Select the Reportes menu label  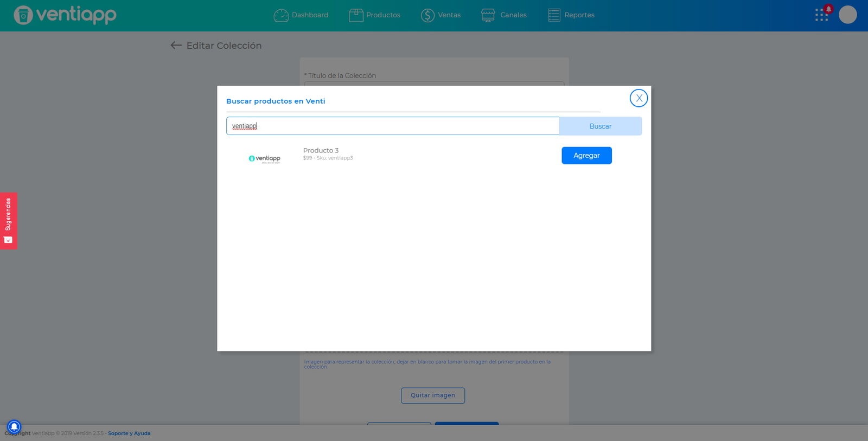[579, 15]
